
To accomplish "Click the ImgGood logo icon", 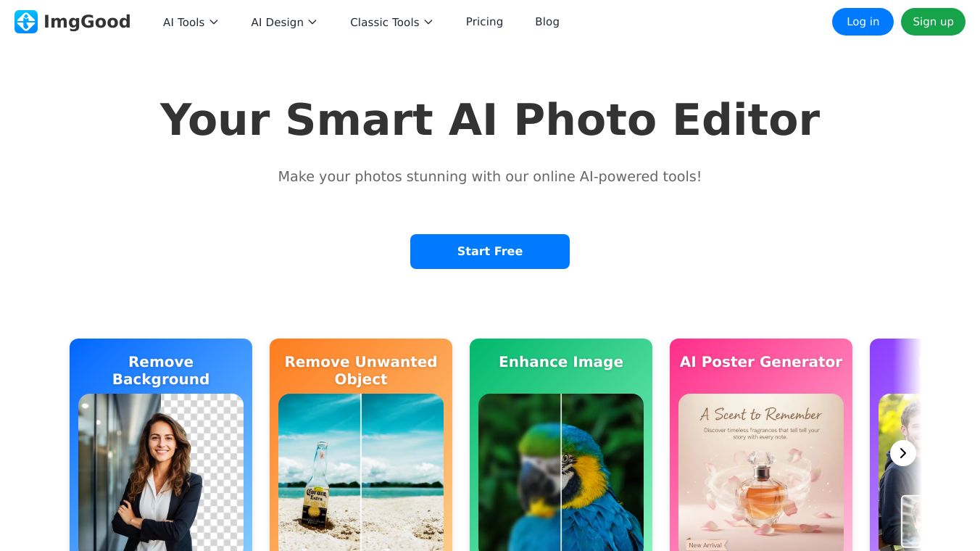I will 26,22.
